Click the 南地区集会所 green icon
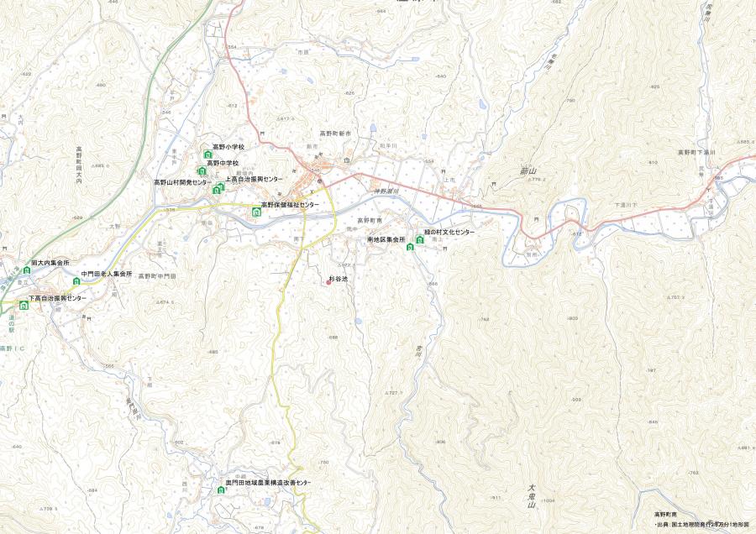Screen dimensions: 756x534 [x=410, y=247]
